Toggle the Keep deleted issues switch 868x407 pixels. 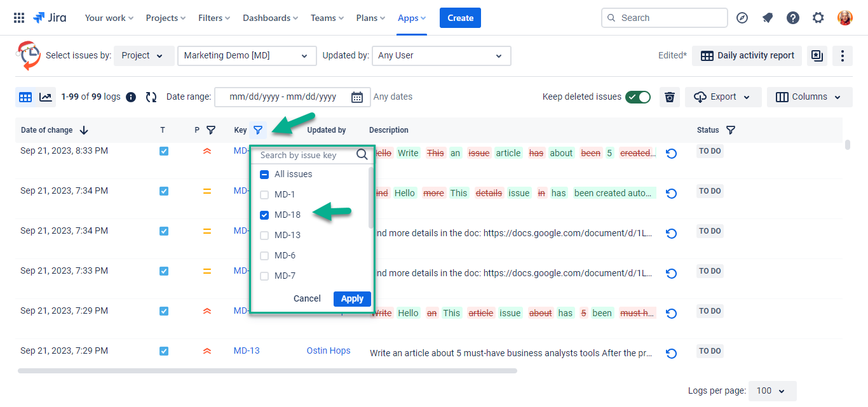pos(637,97)
